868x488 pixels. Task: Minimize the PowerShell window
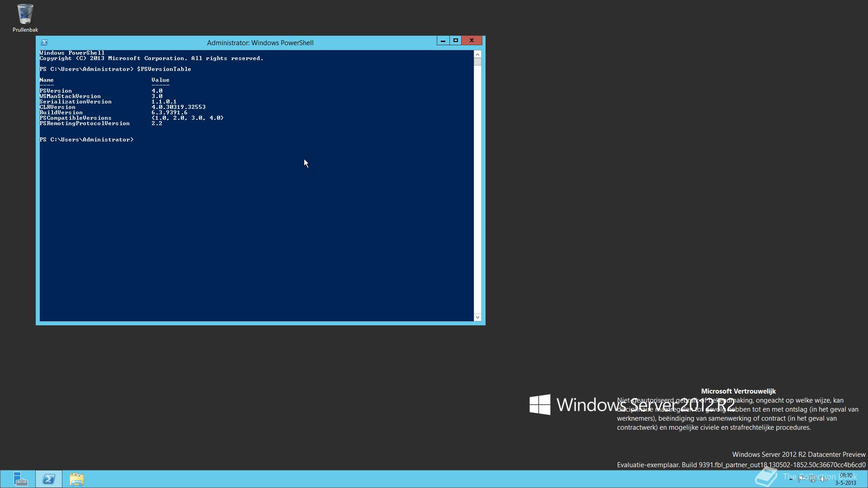(x=443, y=41)
